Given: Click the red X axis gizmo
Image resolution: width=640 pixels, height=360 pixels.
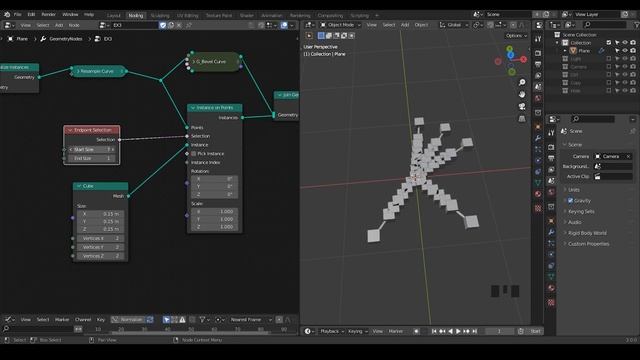Looking at the screenshot, I should point(523,60).
